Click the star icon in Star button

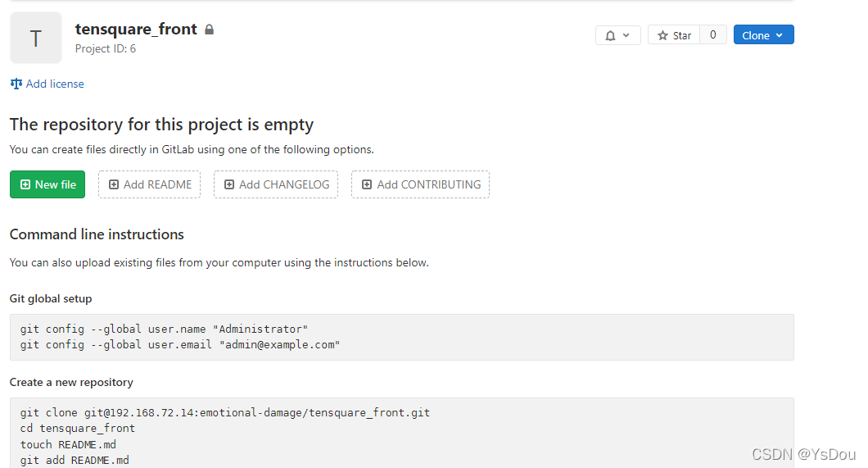click(x=663, y=35)
